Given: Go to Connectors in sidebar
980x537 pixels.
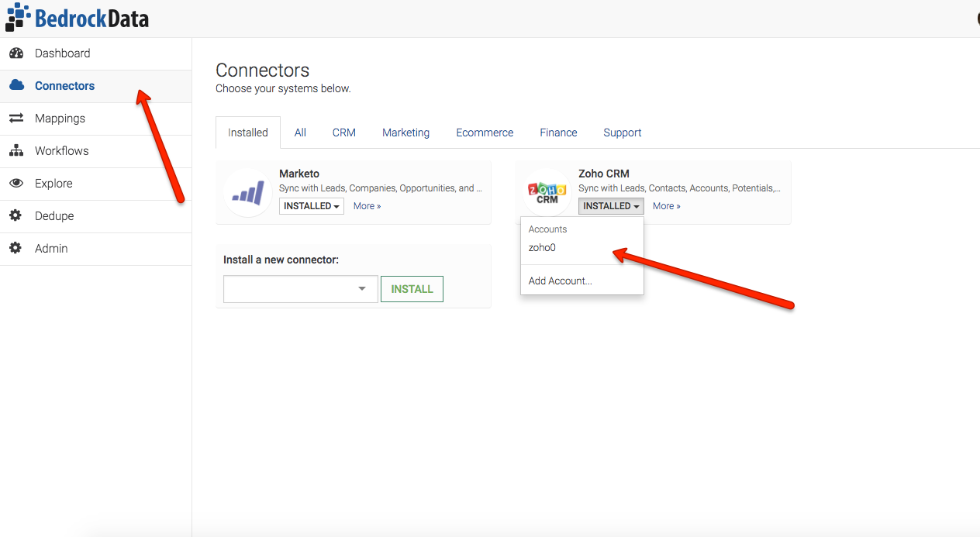Looking at the screenshot, I should tap(95, 86).
